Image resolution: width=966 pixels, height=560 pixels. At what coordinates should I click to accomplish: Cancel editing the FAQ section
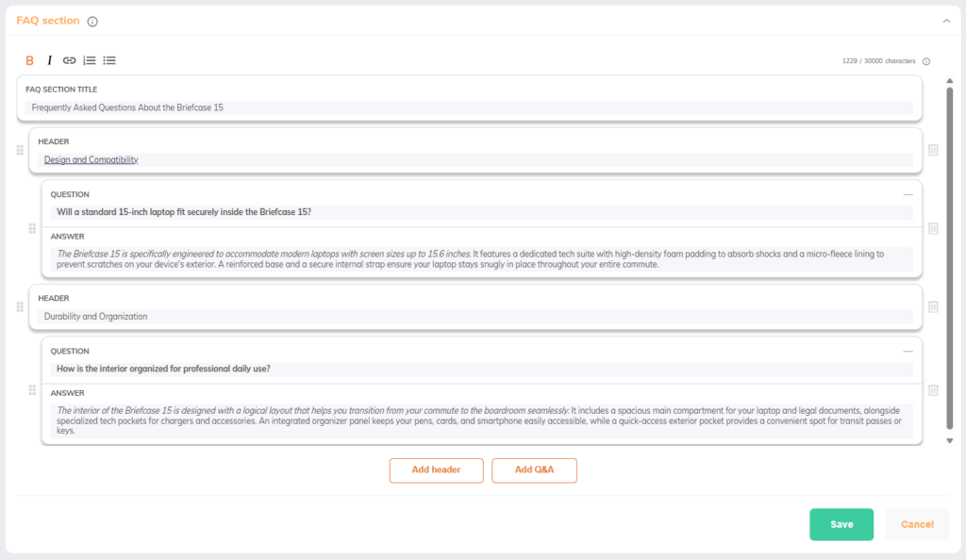pos(917,524)
